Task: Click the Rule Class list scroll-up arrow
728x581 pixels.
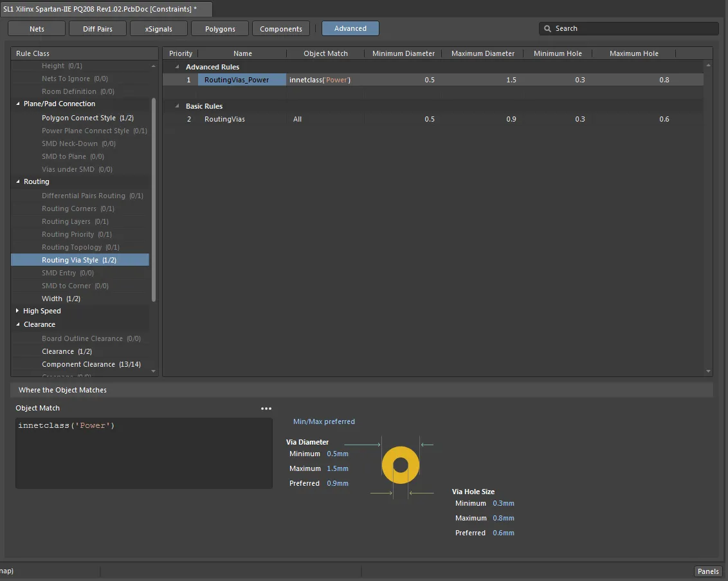Action: point(154,66)
